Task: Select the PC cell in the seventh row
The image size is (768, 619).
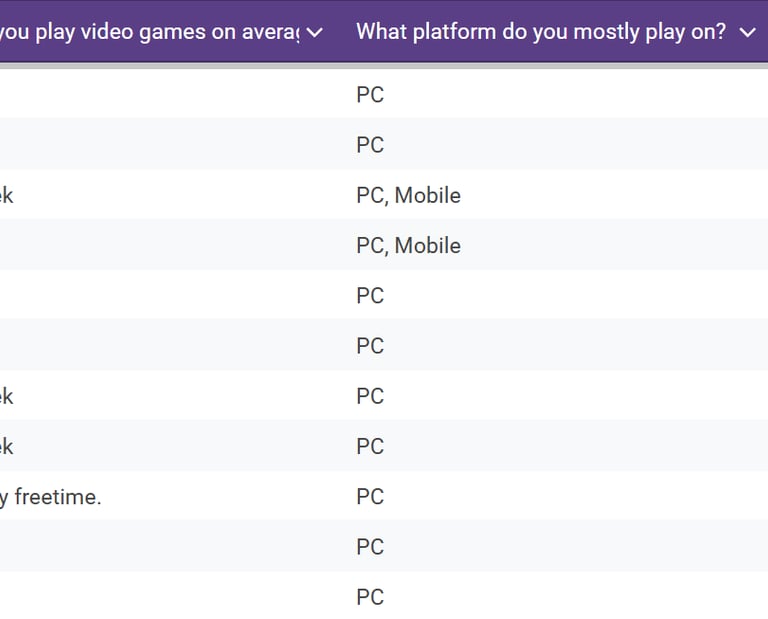Action: click(370, 396)
